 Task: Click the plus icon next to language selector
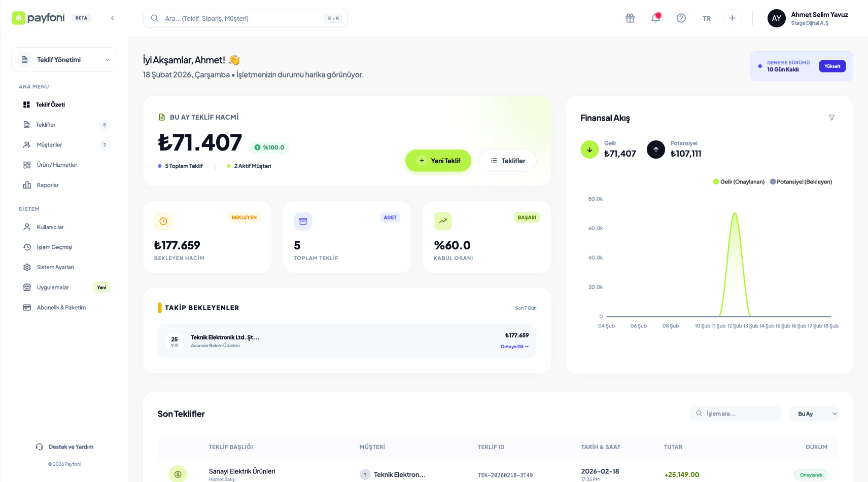[x=732, y=18]
